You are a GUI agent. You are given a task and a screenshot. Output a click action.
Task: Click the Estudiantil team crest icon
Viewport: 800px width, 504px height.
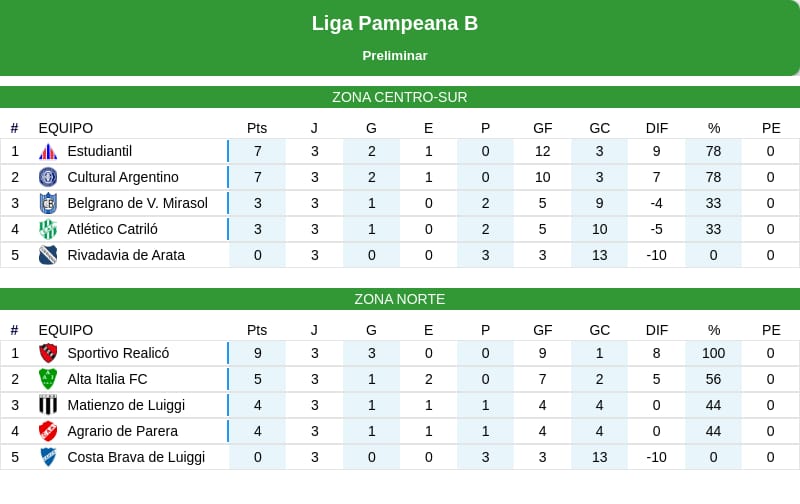coord(48,152)
